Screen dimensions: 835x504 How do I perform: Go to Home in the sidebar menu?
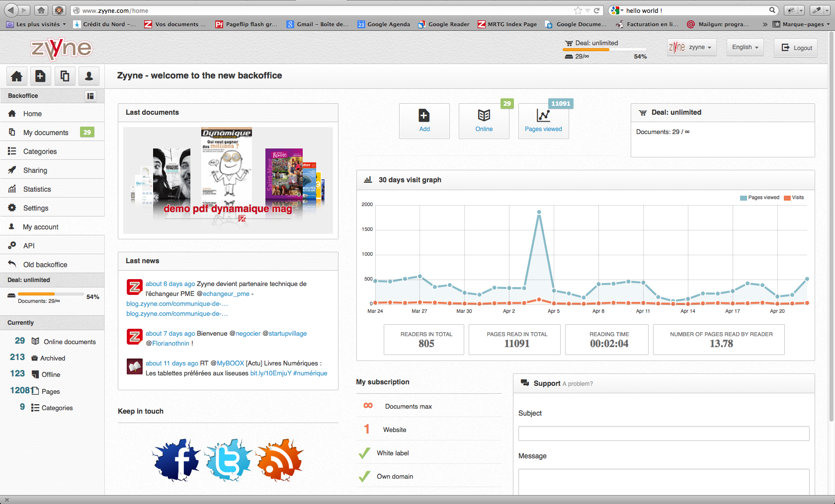coord(52,114)
